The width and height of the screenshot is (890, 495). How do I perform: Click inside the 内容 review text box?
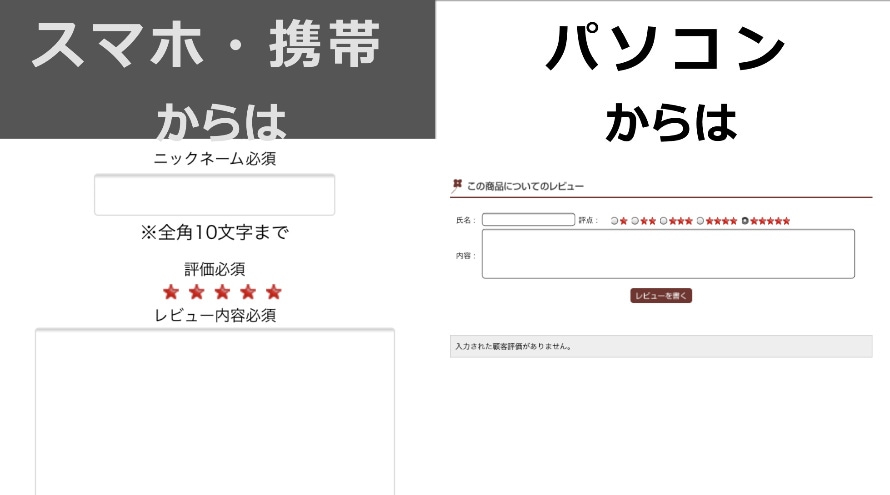(x=668, y=254)
